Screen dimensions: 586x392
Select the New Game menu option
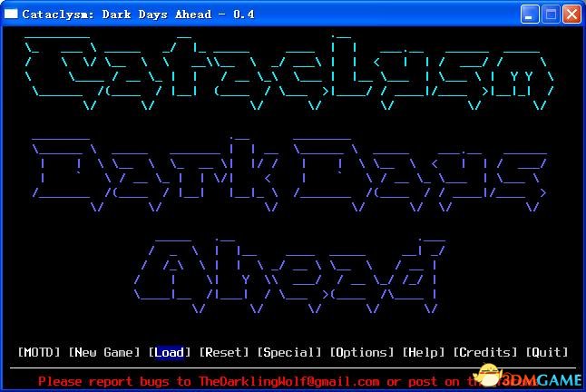[x=104, y=352]
